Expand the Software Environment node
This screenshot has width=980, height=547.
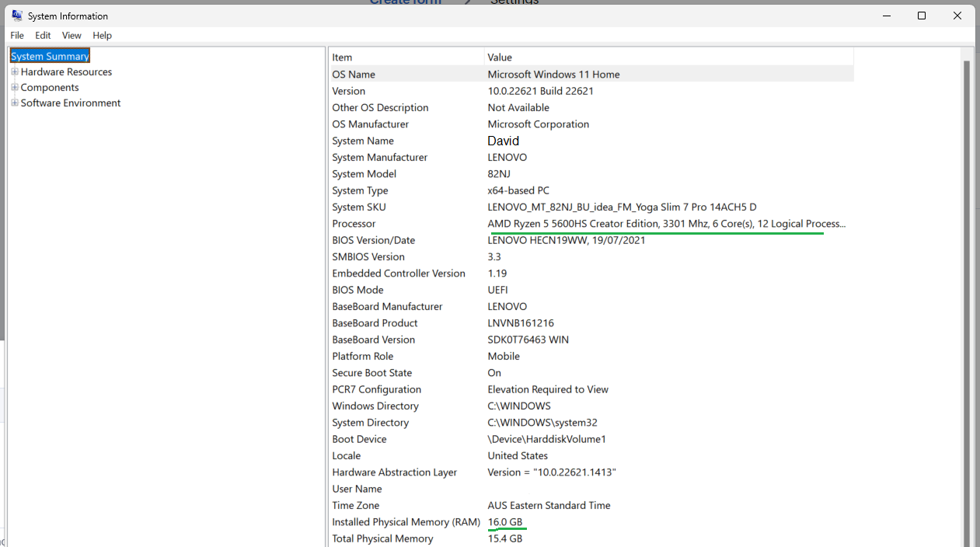[x=15, y=103]
